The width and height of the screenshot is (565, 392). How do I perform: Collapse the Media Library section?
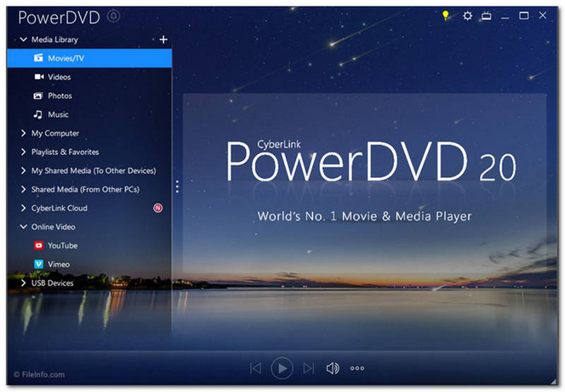click(x=23, y=40)
